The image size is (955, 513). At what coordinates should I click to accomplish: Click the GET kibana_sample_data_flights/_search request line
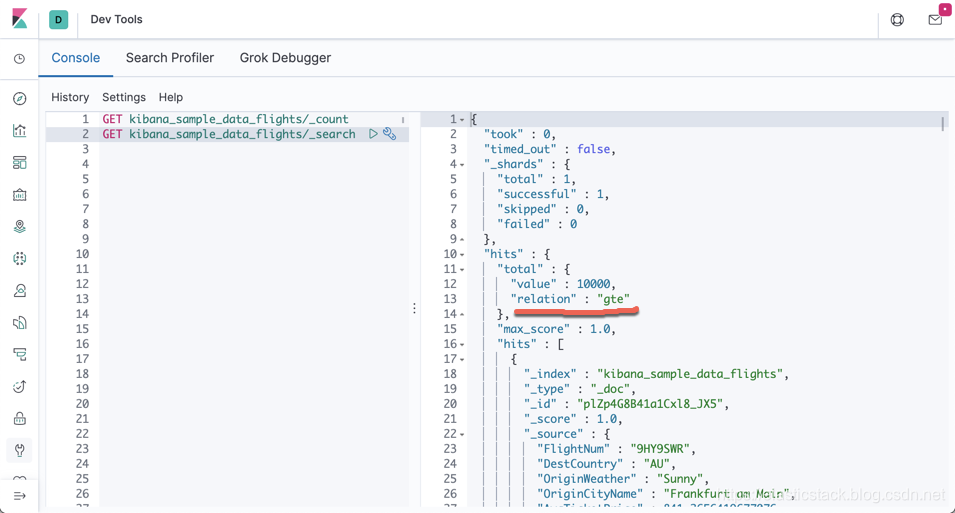coord(228,134)
